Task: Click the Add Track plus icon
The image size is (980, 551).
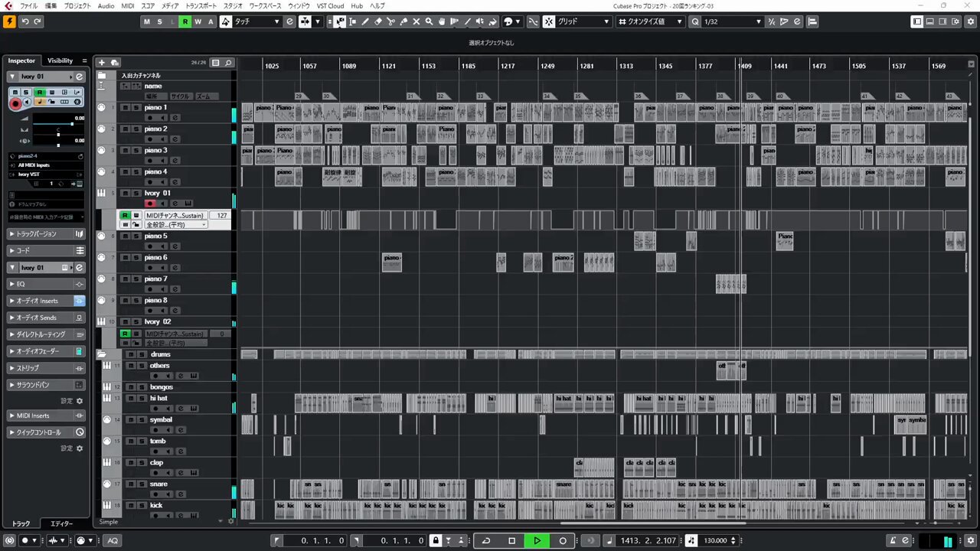Action: [x=102, y=63]
